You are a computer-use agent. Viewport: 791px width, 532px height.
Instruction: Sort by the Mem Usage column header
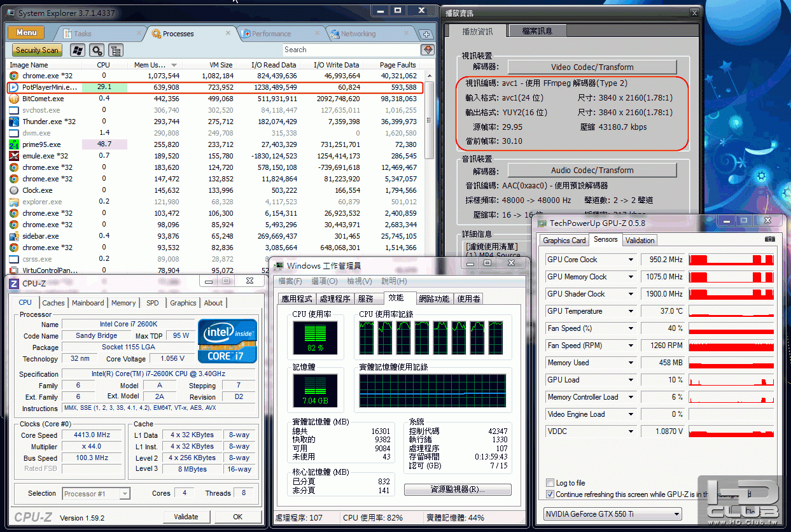(x=155, y=65)
